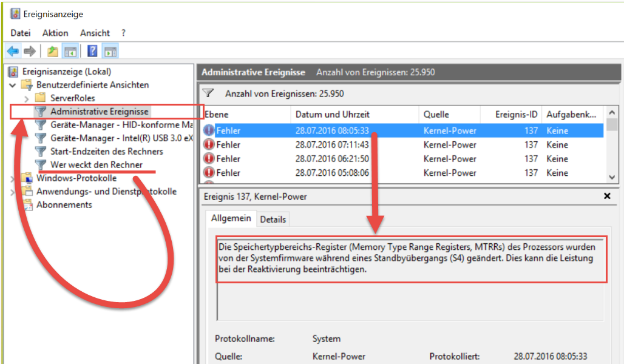
Task: Collapse the Benutzerdefinierte Ansichten node
Action: 13,85
